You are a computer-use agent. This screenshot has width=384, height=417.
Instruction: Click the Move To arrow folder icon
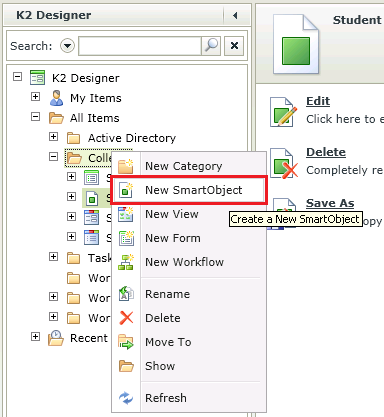click(126, 342)
